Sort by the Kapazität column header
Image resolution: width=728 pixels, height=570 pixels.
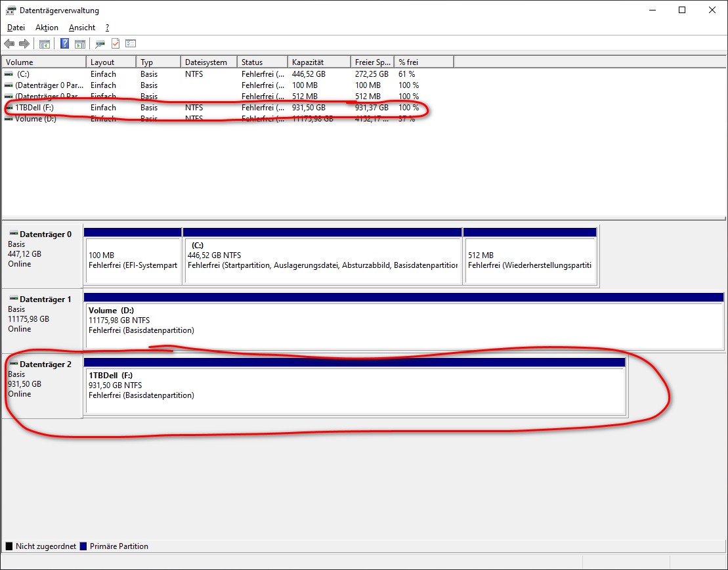(320, 62)
